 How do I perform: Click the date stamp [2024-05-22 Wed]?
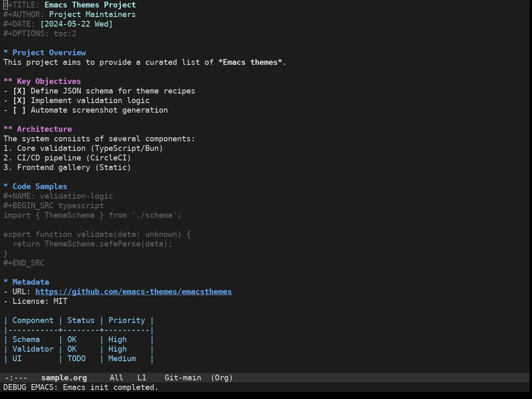[76, 24]
